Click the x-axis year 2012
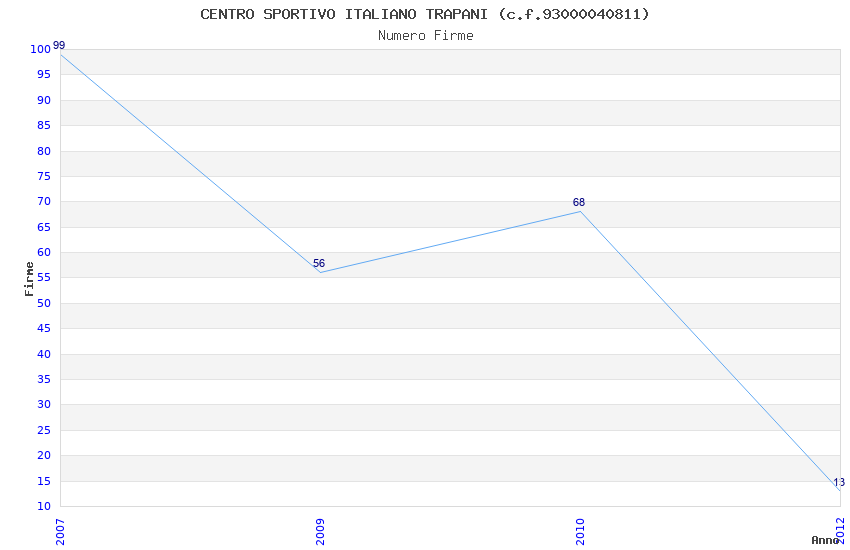 click(x=840, y=530)
